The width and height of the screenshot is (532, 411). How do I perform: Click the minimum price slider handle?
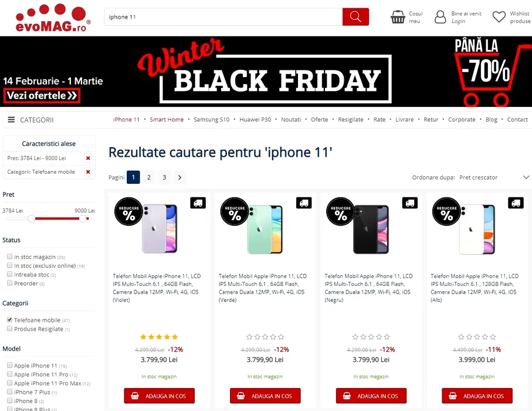[32, 218]
